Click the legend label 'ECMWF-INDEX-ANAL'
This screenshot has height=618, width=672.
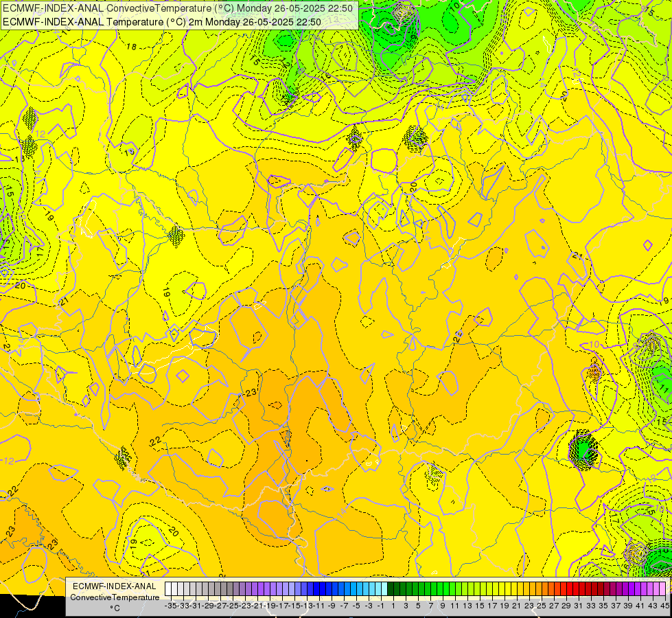pos(115,586)
